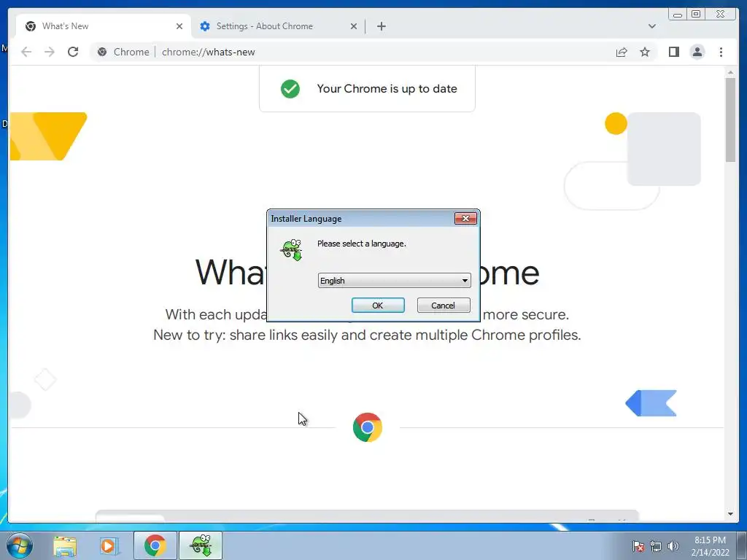
Task: Open the Windows Start menu
Action: click(19, 545)
